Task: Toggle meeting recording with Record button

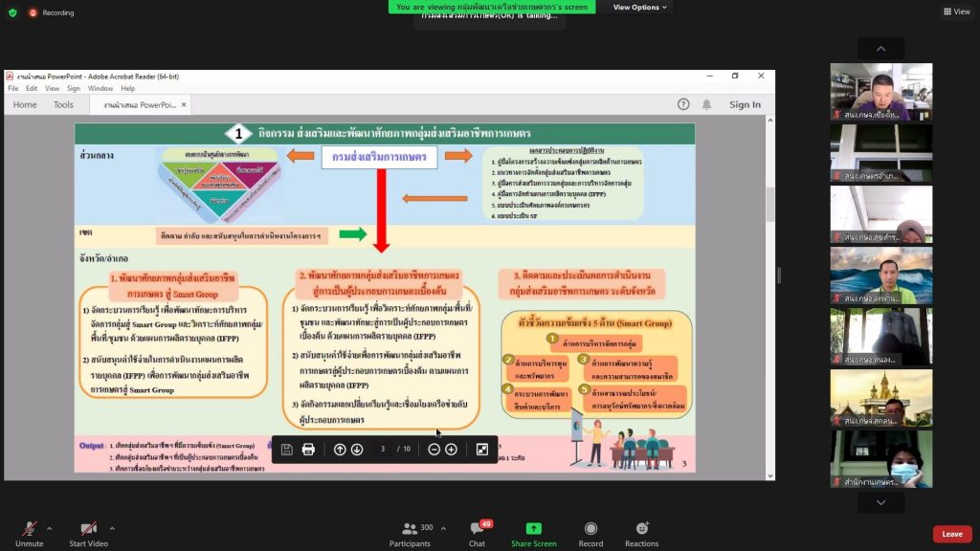Action: tap(590, 534)
